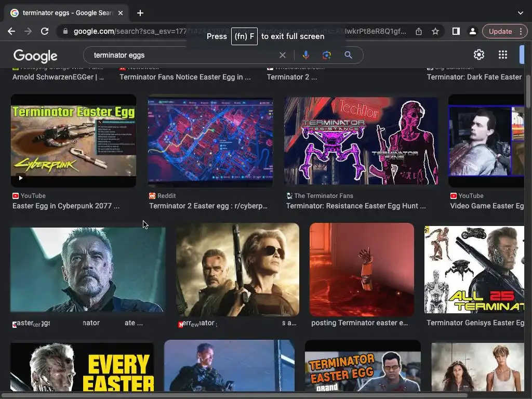
Task: Click the horizontal scrollbar at bottom
Action: click(x=234, y=395)
